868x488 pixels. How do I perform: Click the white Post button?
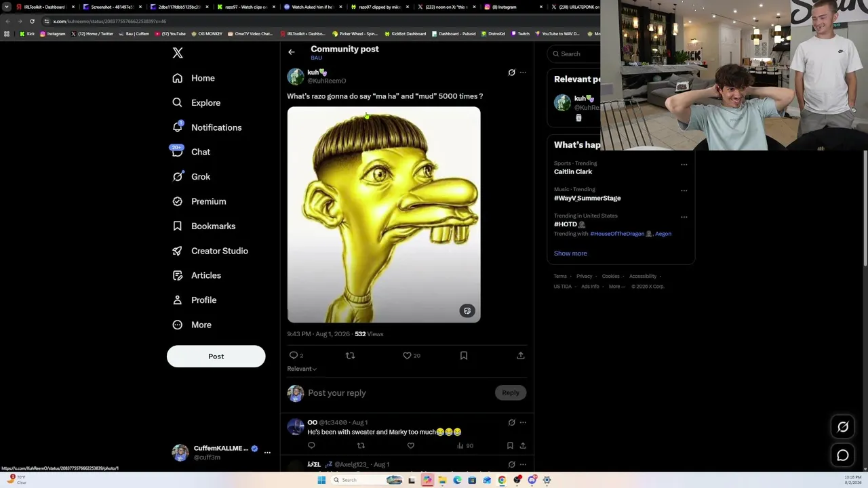tap(216, 357)
